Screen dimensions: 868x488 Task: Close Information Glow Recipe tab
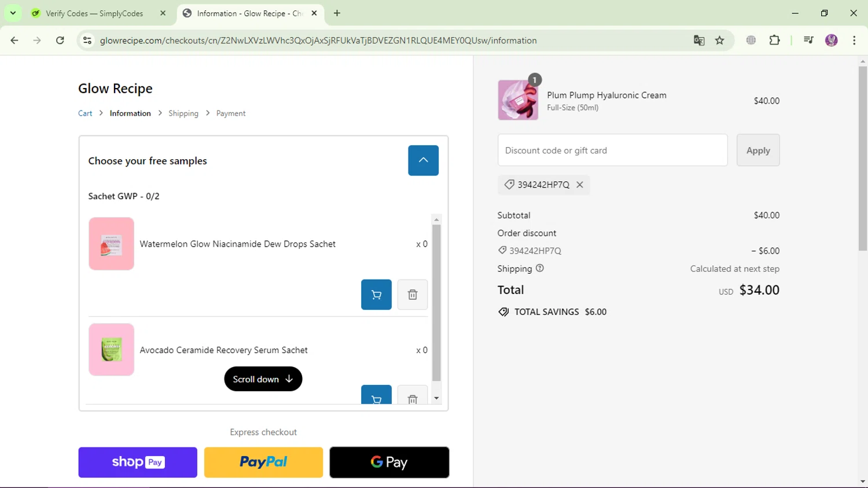point(314,13)
